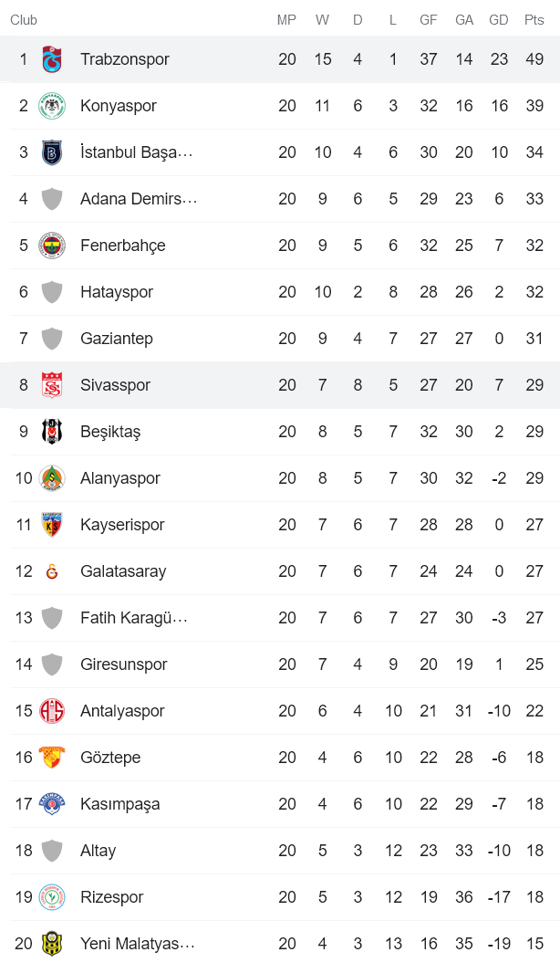Click the Antalyaspor badge
Image resolution: width=560 pixels, height=973 pixels.
(52, 710)
